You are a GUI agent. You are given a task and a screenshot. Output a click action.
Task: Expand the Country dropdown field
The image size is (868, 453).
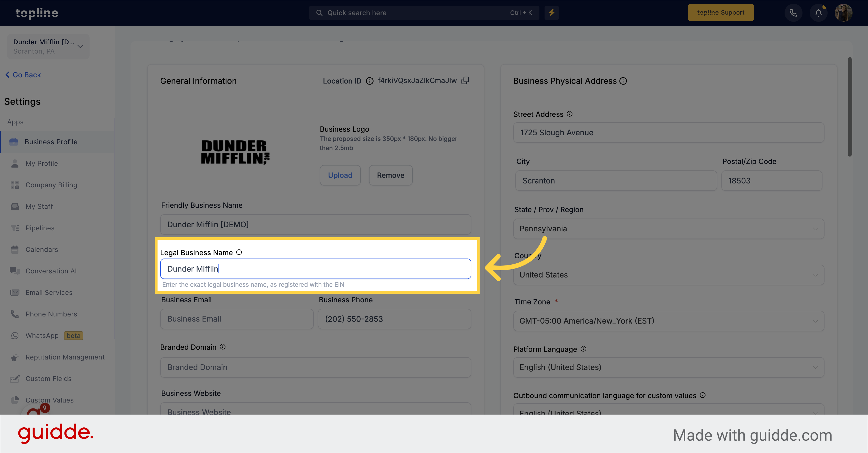[668, 274]
